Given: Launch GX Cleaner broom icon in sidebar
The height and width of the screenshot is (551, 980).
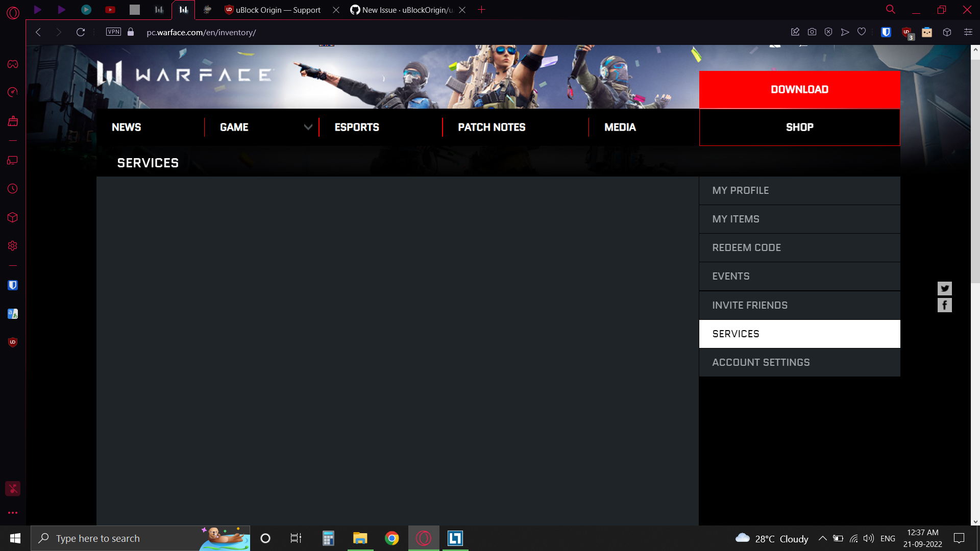Looking at the screenshot, I should [x=12, y=121].
